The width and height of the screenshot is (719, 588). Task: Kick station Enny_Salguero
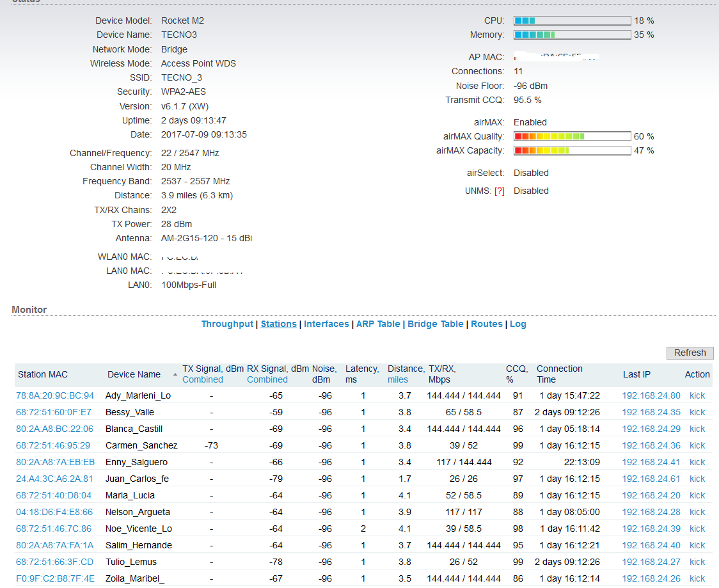pos(697,462)
